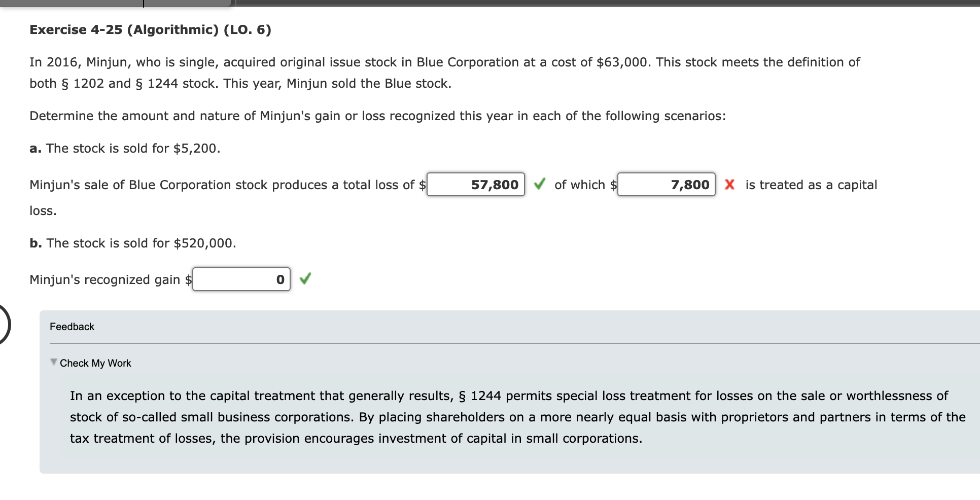Click the partial circle icon at the left edge
The height and width of the screenshot is (500, 980).
click(4, 324)
